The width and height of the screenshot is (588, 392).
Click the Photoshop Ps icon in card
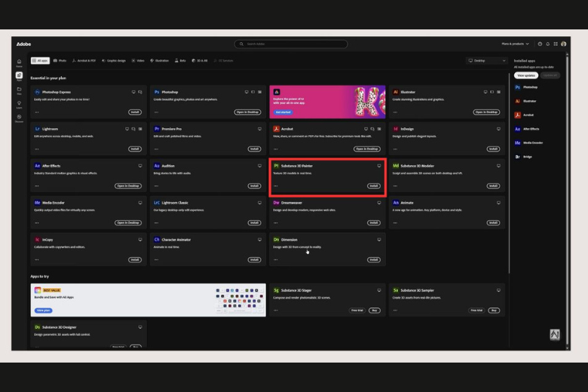click(x=157, y=92)
